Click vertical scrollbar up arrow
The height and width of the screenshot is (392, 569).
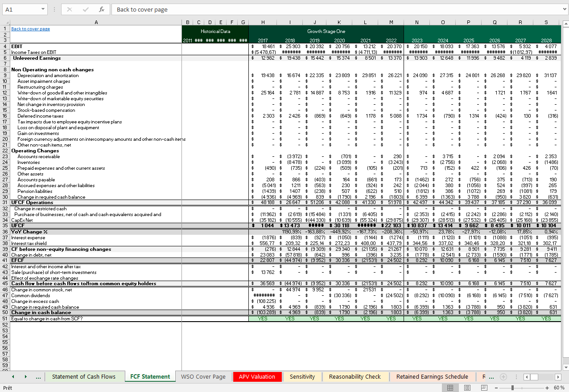566,23
